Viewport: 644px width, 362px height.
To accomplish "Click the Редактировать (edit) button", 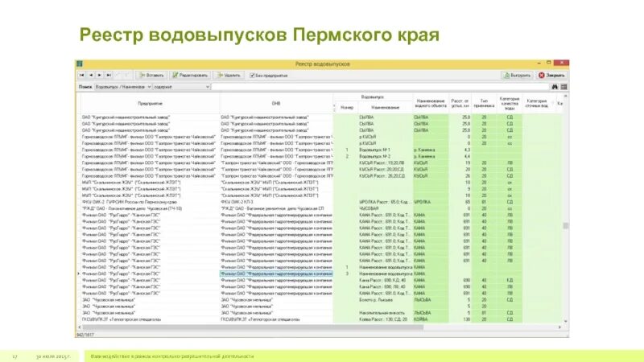I will coord(190,75).
